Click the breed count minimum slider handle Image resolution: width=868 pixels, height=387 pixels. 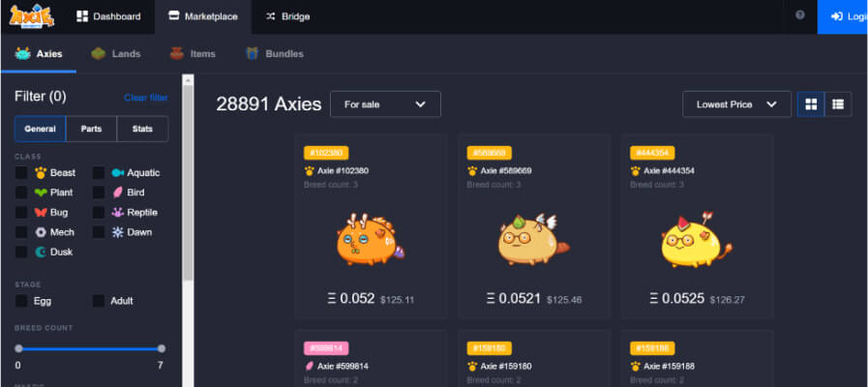pos(18,349)
